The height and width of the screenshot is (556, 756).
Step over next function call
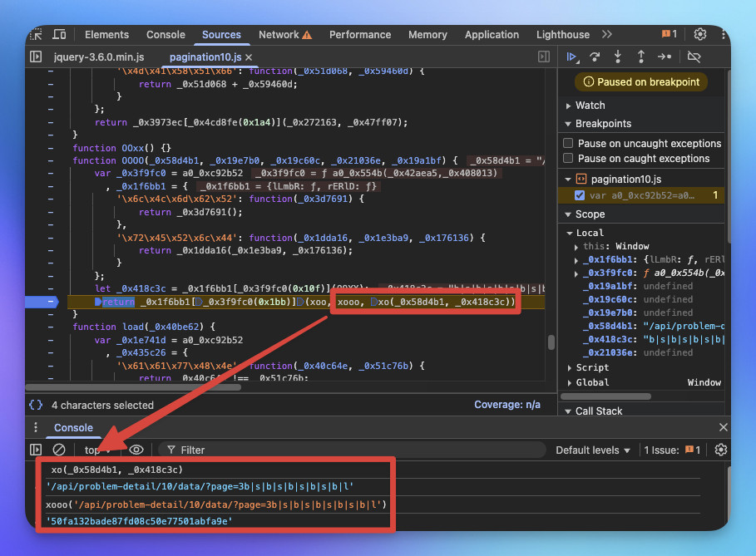(x=595, y=57)
